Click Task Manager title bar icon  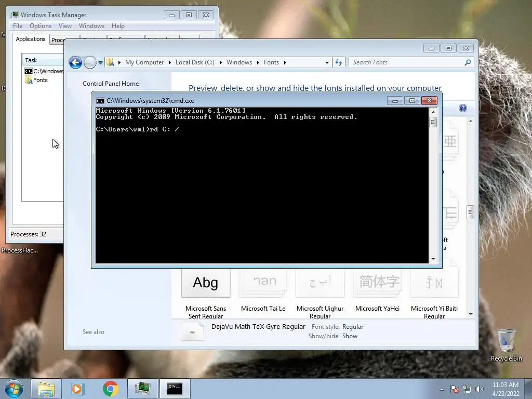click(x=14, y=15)
